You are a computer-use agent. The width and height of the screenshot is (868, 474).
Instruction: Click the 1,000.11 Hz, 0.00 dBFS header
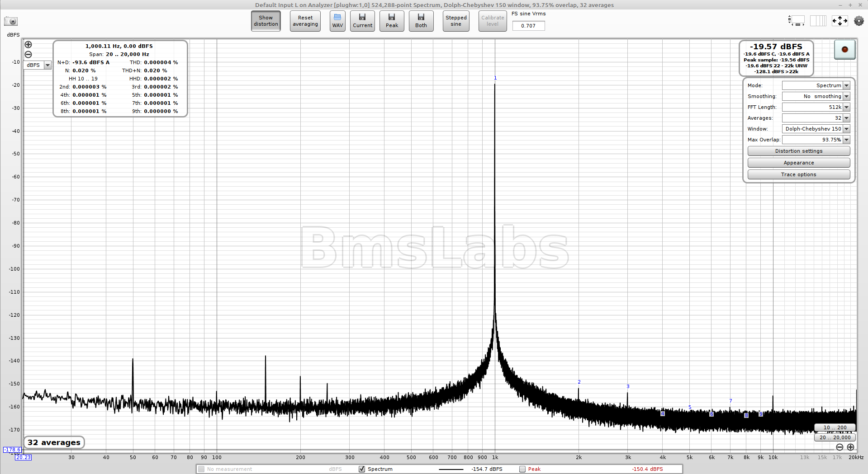(119, 46)
